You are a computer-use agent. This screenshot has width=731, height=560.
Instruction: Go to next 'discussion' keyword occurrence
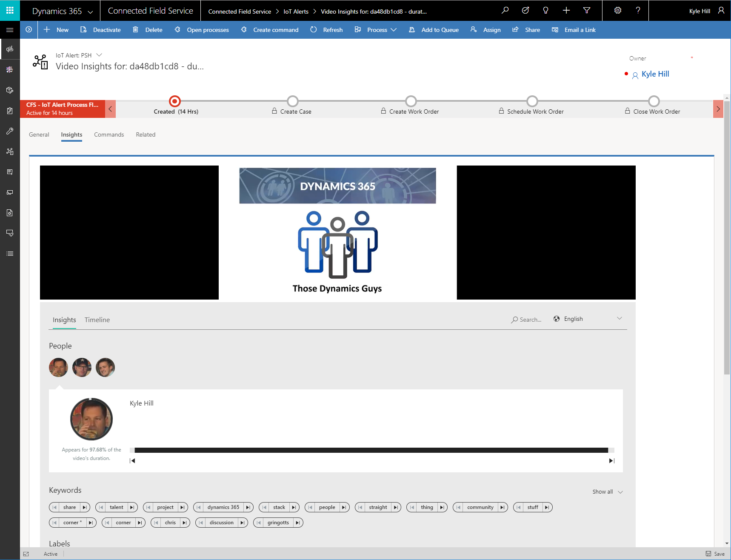pyautogui.click(x=242, y=523)
